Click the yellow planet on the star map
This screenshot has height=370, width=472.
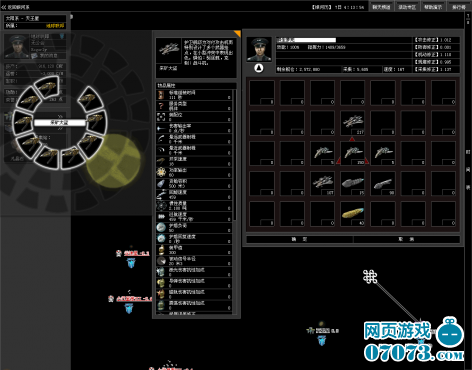point(114,161)
